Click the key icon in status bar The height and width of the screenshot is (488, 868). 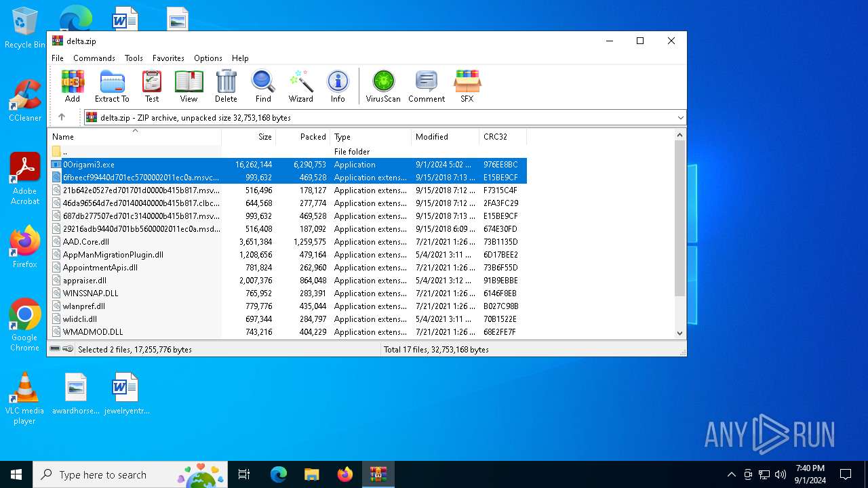coord(68,349)
